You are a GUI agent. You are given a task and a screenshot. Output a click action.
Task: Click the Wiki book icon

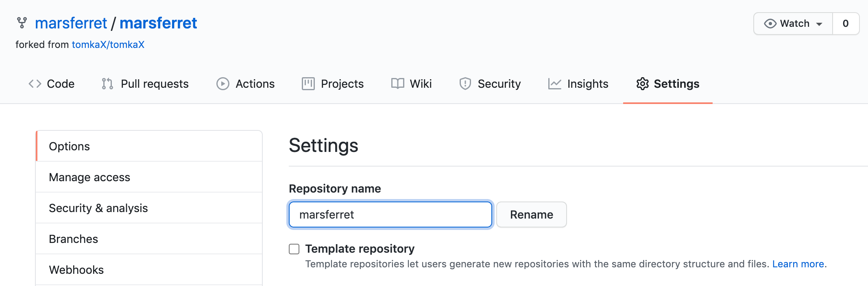pyautogui.click(x=398, y=84)
